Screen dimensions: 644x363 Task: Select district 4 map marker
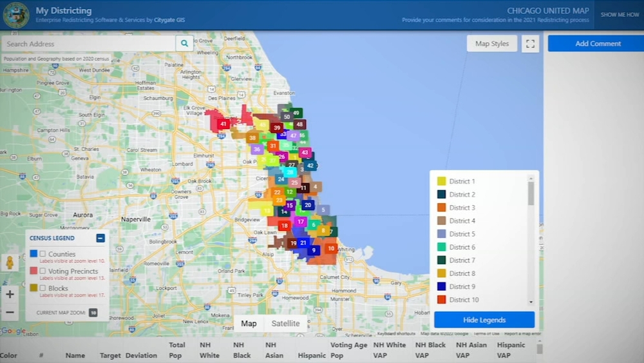pos(315,186)
